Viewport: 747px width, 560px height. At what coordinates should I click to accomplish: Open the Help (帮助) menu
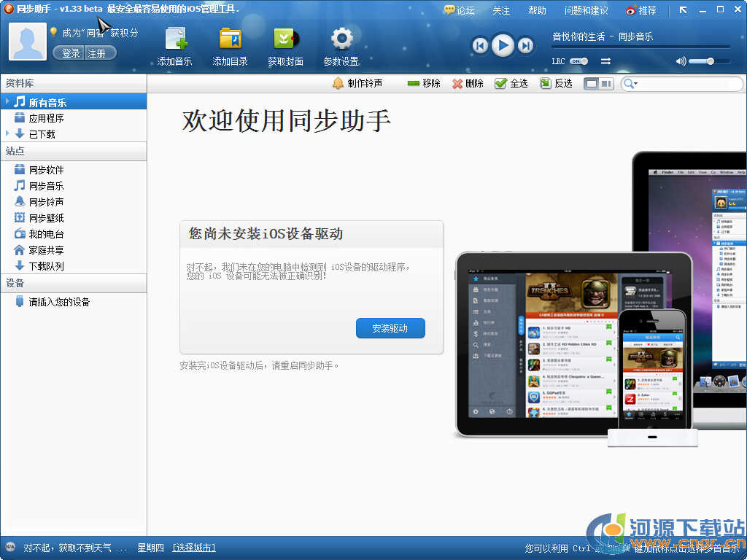point(538,10)
